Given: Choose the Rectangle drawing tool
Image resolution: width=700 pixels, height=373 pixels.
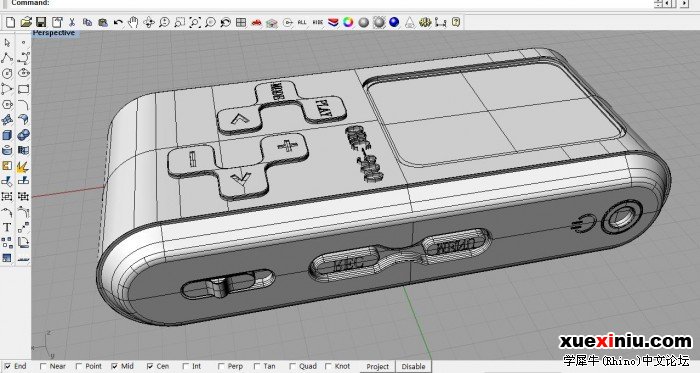Looking at the screenshot, I should tap(23, 89).
